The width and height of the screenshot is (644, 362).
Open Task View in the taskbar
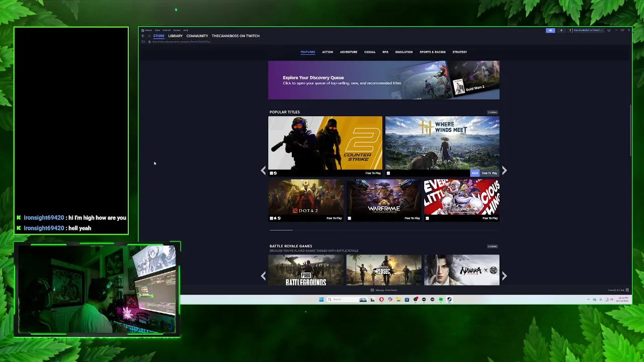point(372,299)
